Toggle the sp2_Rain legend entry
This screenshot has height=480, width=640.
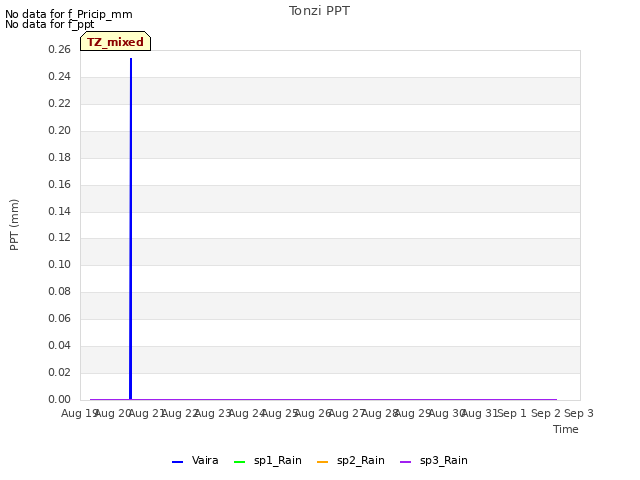tap(351, 461)
